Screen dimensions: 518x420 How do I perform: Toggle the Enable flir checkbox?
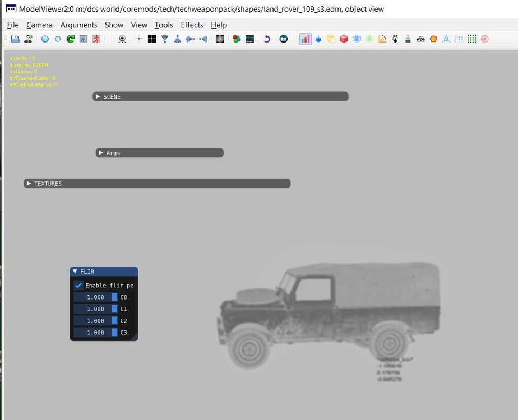click(x=78, y=286)
